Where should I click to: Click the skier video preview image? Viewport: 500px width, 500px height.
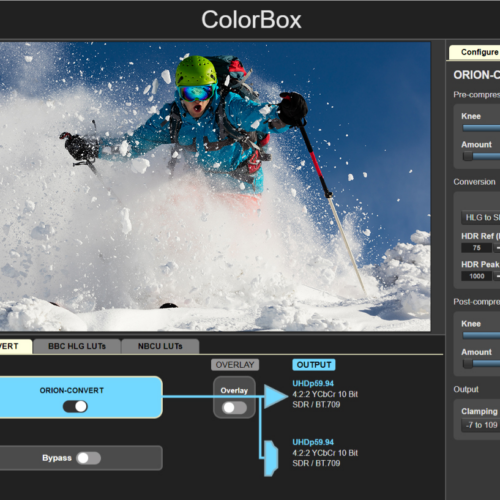[215, 186]
